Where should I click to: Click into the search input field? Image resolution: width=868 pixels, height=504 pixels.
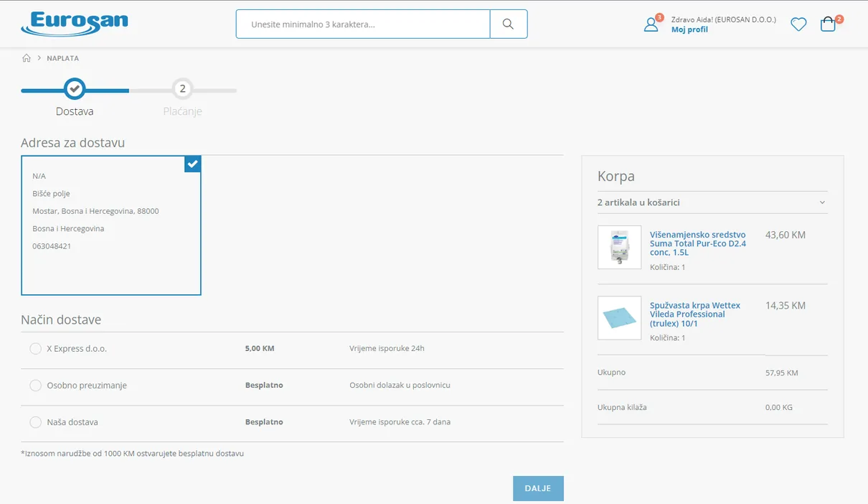tap(363, 24)
